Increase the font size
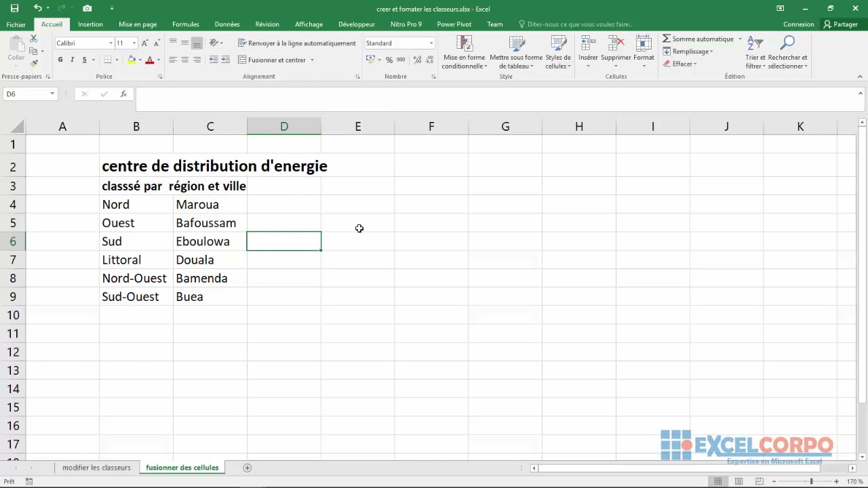 [144, 43]
